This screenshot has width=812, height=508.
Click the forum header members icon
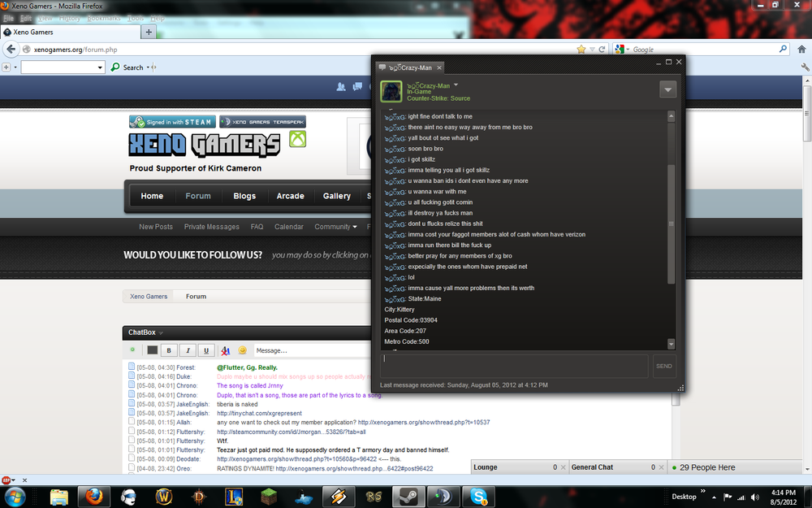click(341, 87)
